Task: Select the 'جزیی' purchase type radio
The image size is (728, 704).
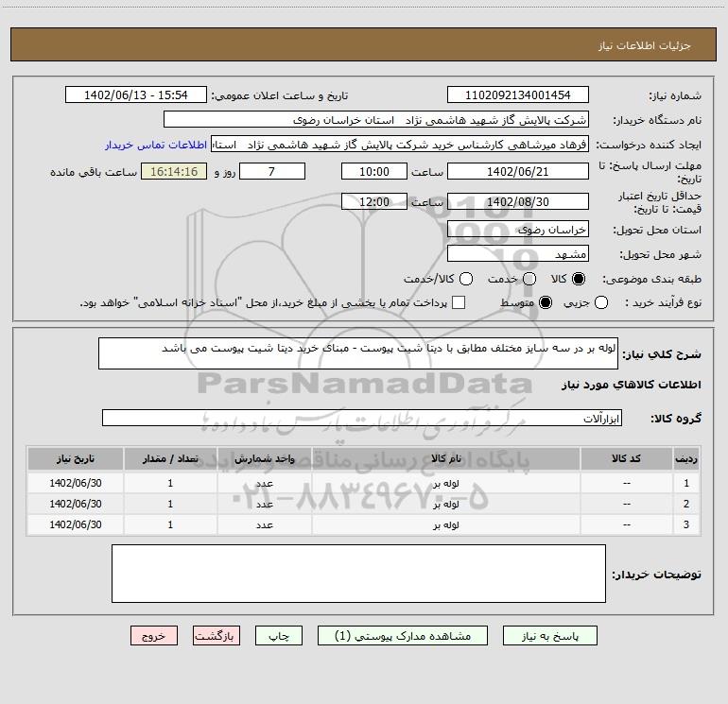Action: point(602,302)
